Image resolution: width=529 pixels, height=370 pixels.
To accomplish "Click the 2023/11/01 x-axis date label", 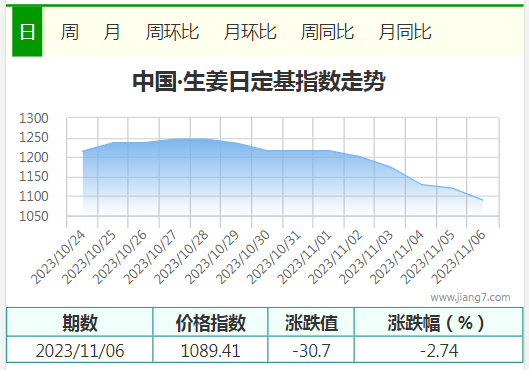I will pyautogui.click(x=306, y=258).
